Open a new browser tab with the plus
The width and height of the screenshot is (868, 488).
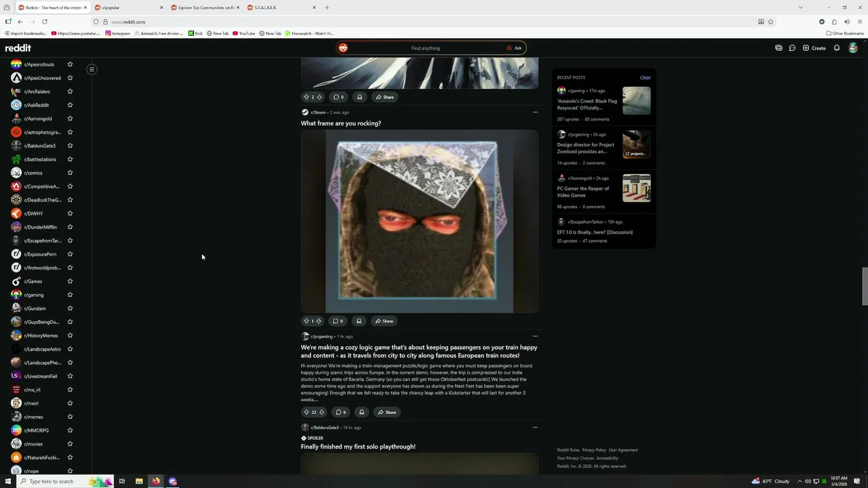(327, 7)
